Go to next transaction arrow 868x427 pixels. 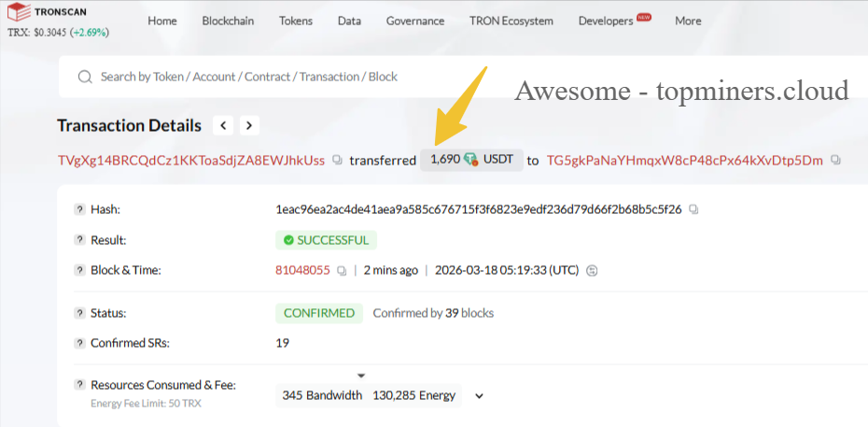click(x=249, y=126)
